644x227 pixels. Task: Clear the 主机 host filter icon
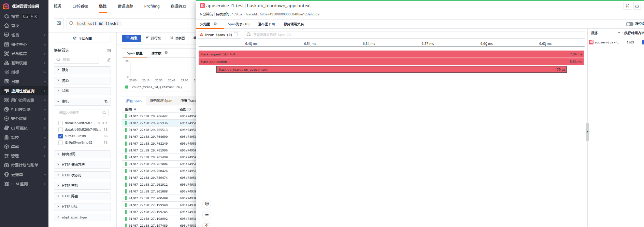coord(106,102)
